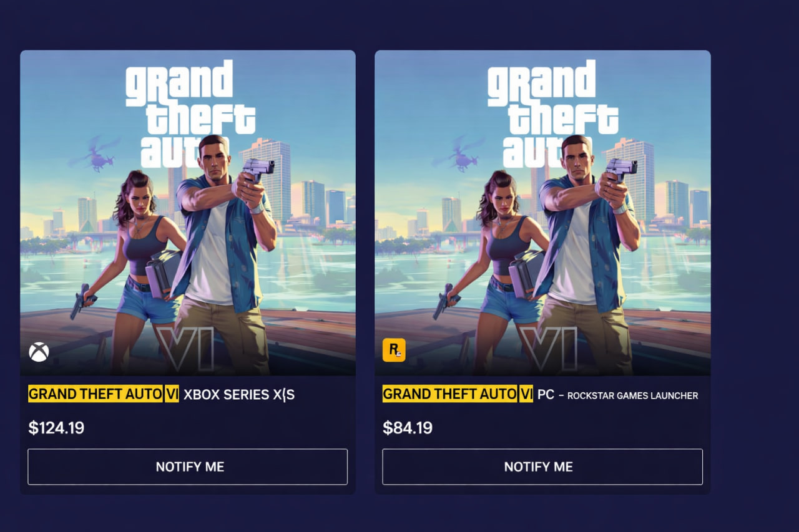Open the Xbox Series X|S cover art thumbnail
Viewport: 799px width, 532px height.
point(188,213)
